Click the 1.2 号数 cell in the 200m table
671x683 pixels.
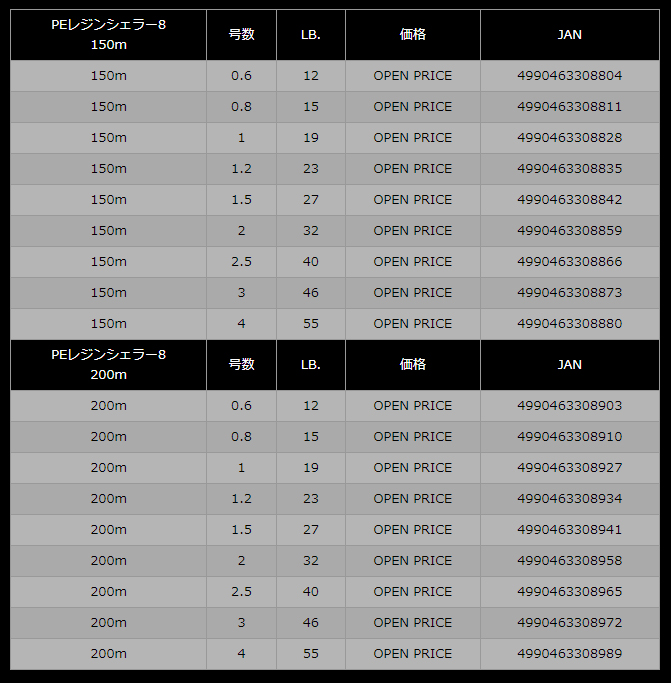pos(241,499)
